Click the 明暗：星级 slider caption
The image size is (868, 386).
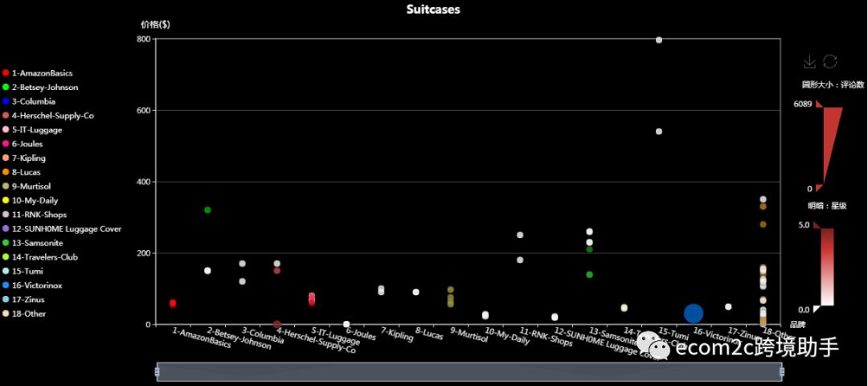(827, 206)
